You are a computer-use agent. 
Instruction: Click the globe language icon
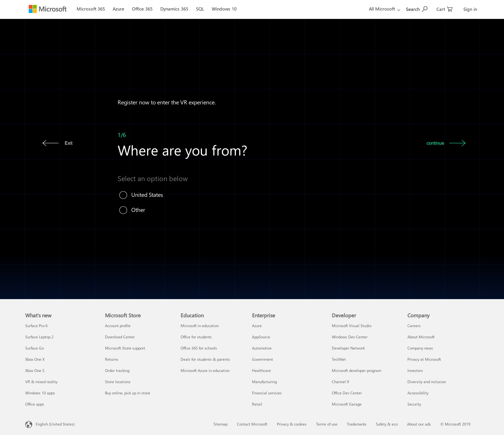click(x=29, y=424)
